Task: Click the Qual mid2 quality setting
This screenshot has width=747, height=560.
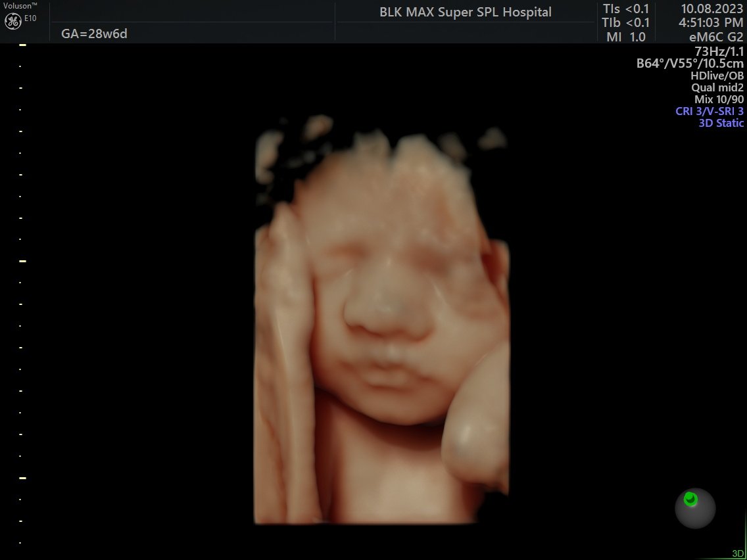Action: coord(717,87)
